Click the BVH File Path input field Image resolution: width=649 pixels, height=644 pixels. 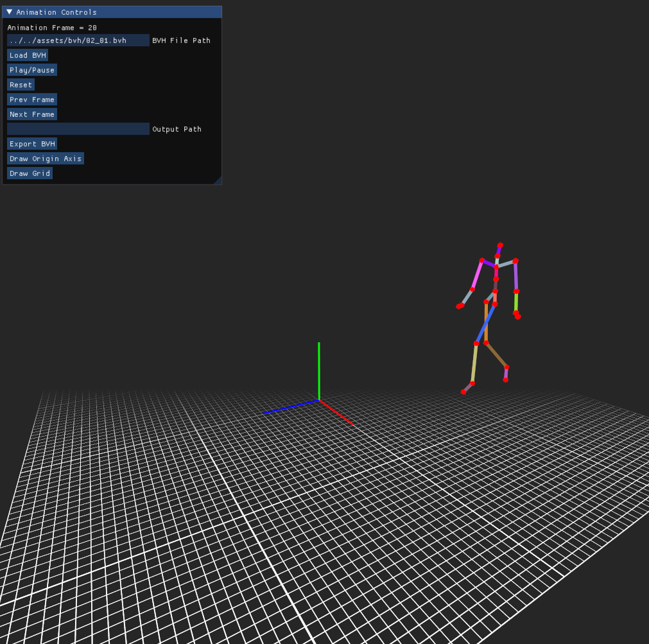point(78,40)
